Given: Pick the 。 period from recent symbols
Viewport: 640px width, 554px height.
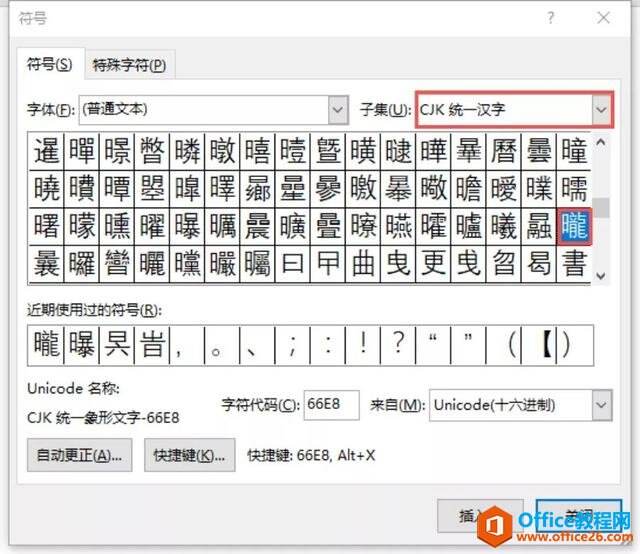Looking at the screenshot, I should (x=222, y=345).
